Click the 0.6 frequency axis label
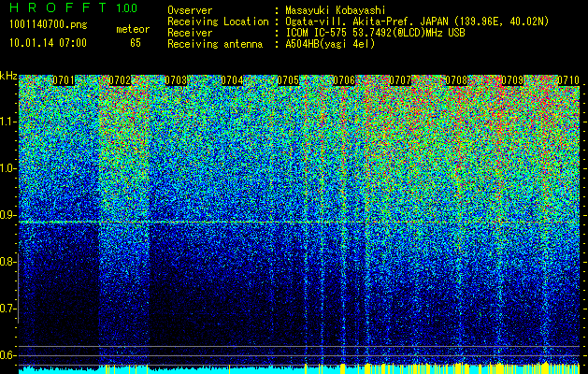The image size is (588, 374). (x=7, y=355)
